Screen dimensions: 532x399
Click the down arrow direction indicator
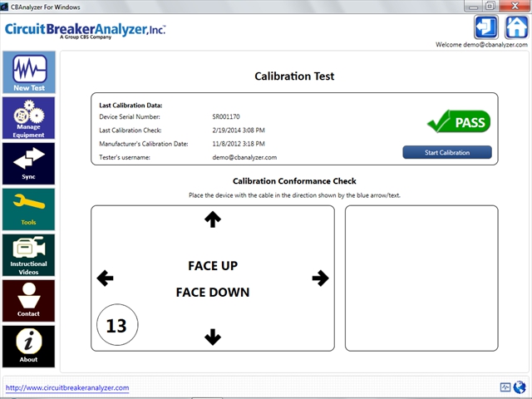[213, 337]
